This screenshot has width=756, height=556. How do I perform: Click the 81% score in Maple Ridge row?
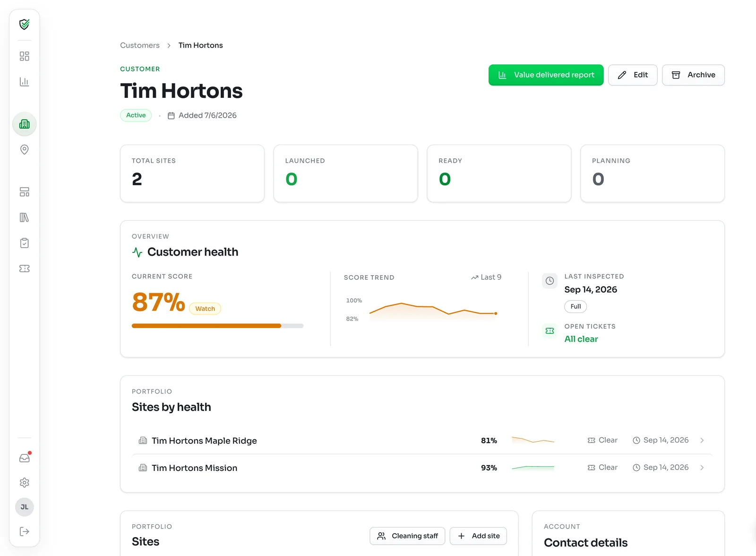coord(489,441)
